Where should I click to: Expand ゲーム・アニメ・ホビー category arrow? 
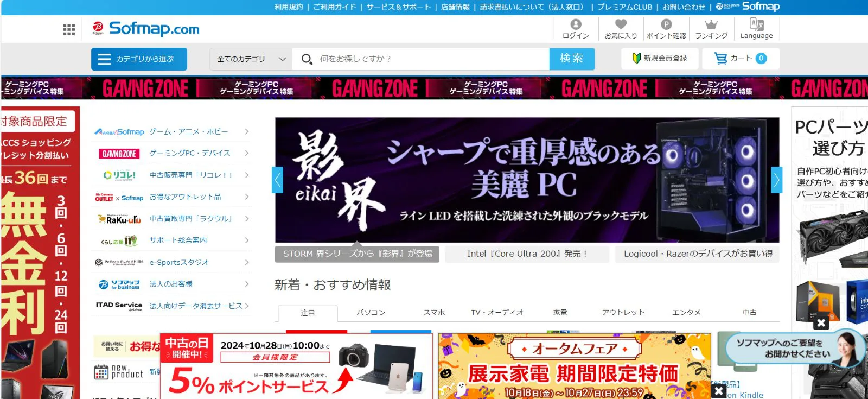pyautogui.click(x=247, y=132)
